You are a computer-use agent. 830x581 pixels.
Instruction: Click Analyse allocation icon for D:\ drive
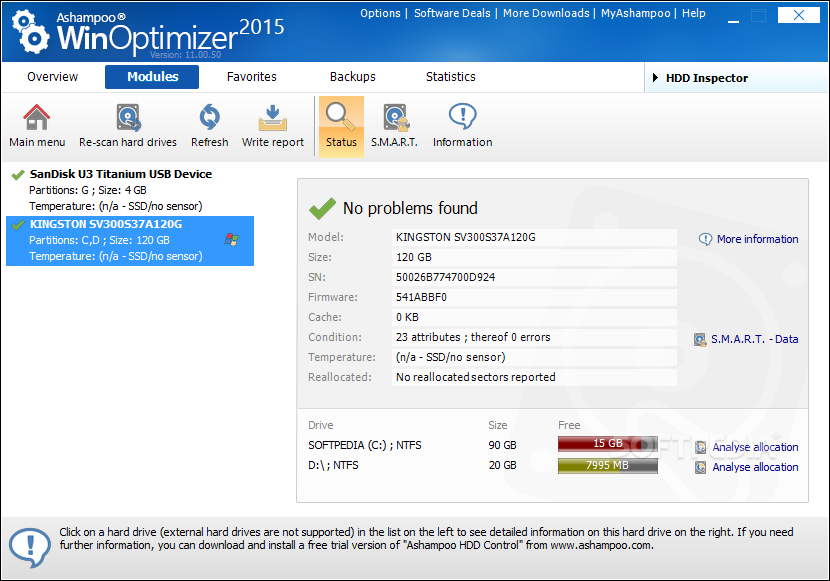(700, 467)
